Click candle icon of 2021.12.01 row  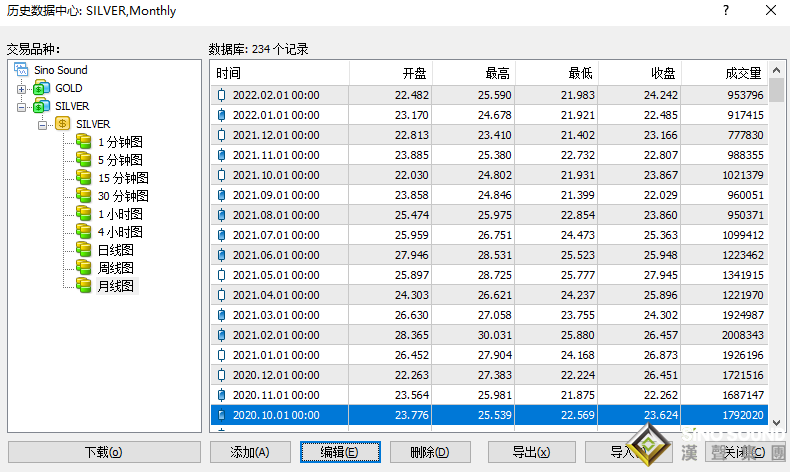pos(221,135)
